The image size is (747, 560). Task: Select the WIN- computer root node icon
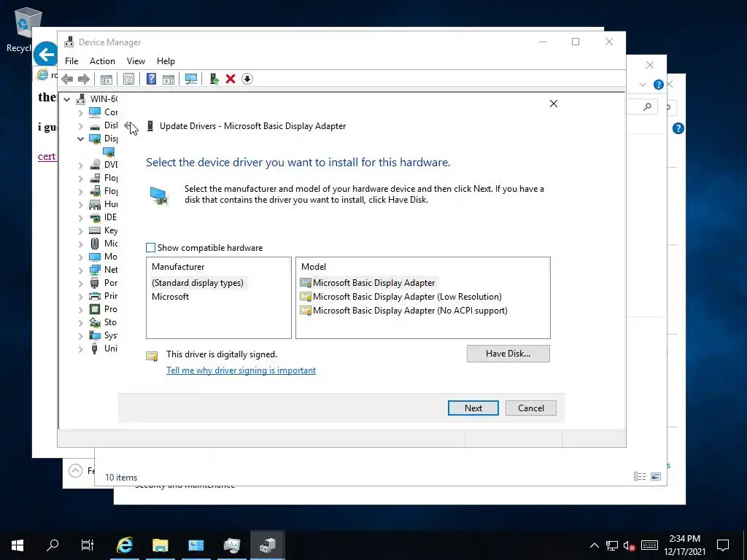click(80, 99)
